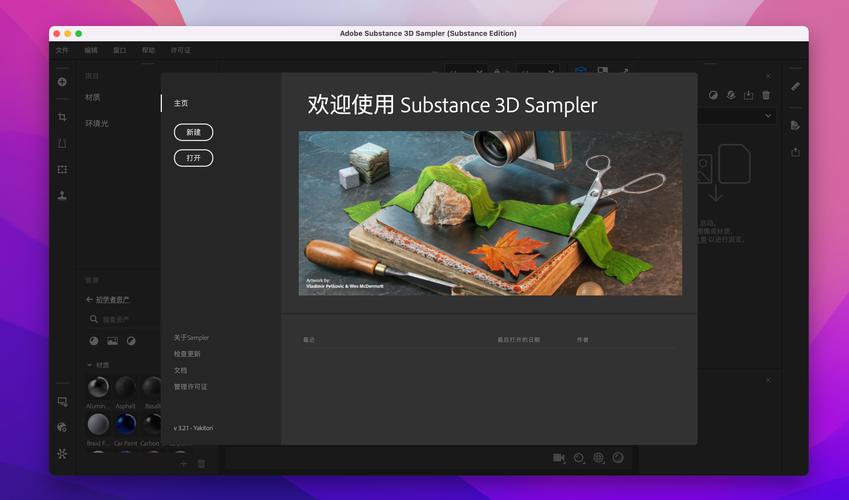
Task: Select the dashed-square Tiling tool
Action: pos(62,170)
